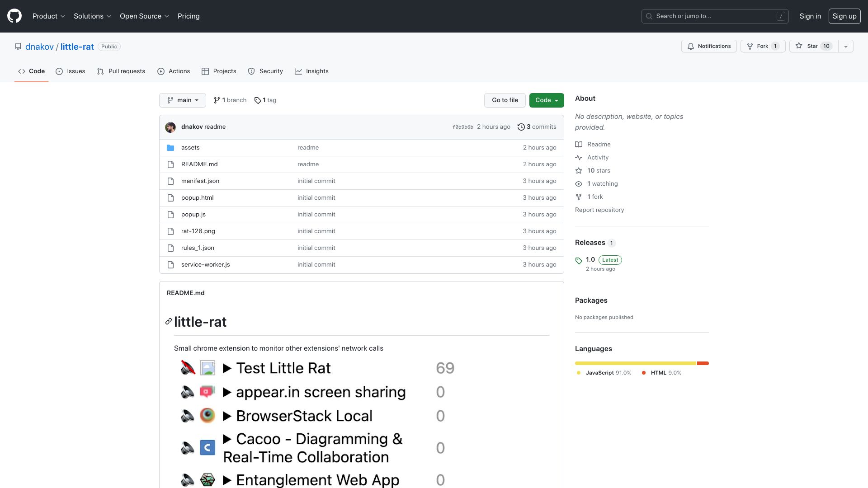
Task: Toggle the speaker icon for appear.in screen sharing
Action: [188, 392]
